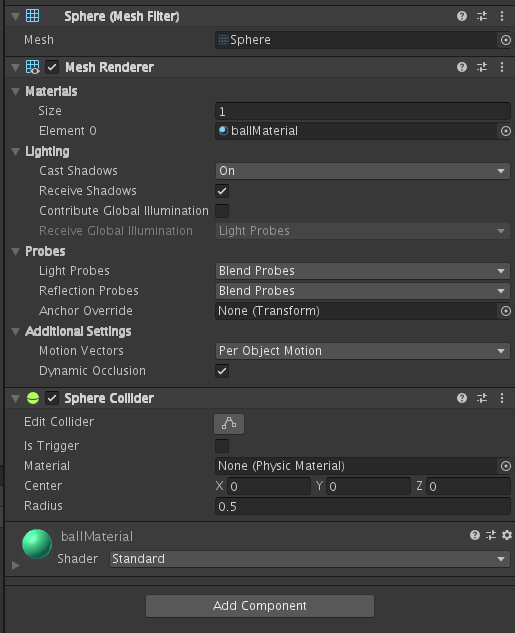515x633 pixels.
Task: Open object picker for Mesh Sphere field
Action: pos(505,40)
